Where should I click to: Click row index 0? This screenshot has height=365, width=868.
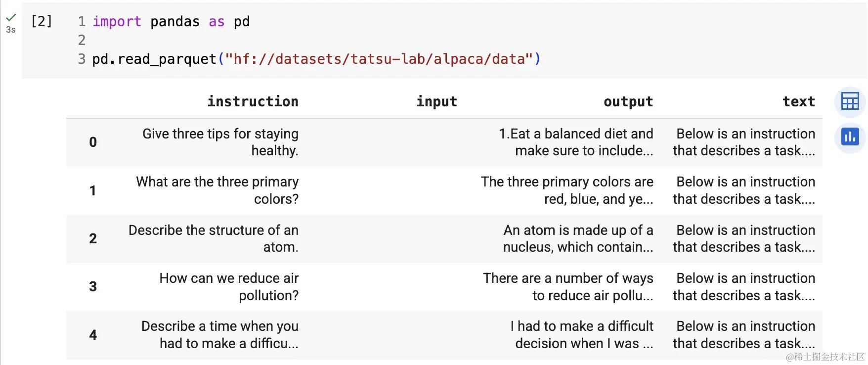[x=93, y=142]
